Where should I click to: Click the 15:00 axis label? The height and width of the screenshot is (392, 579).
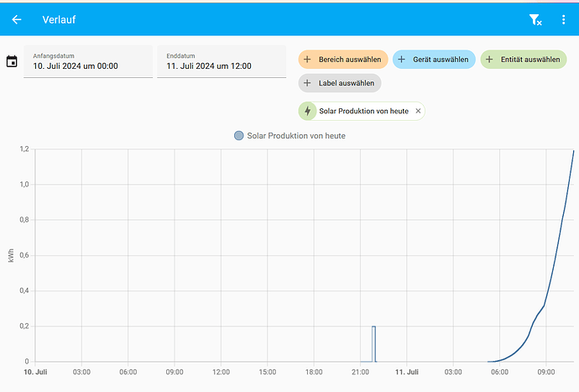coord(268,372)
